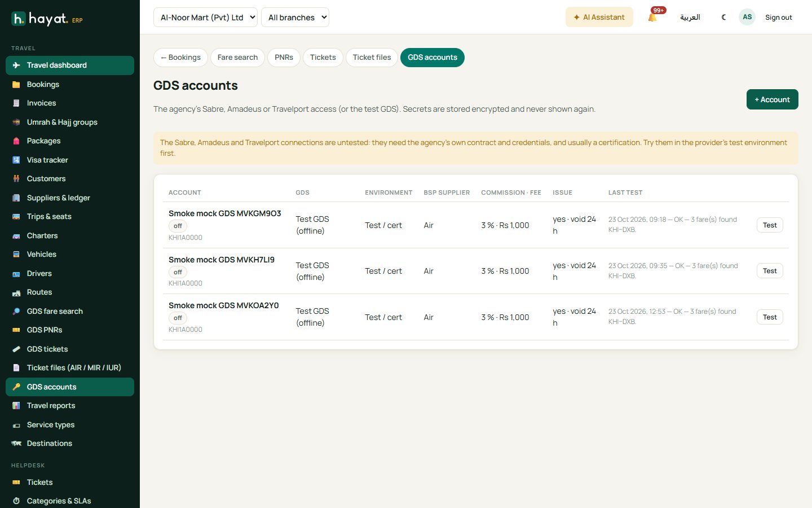
Task: Click the + Account button
Action: (772, 99)
